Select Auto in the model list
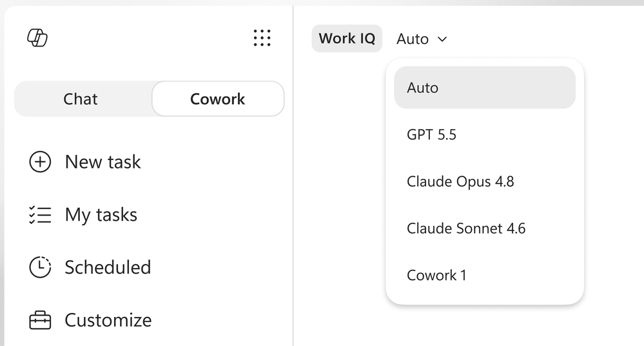This screenshot has height=346, width=644. tap(485, 88)
